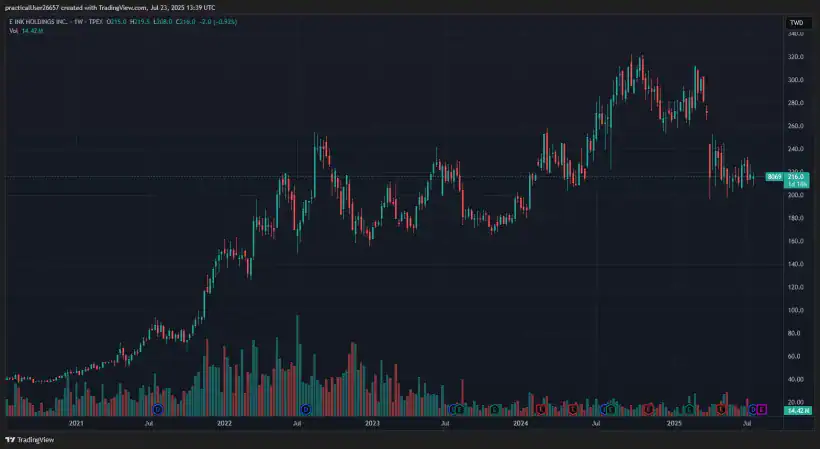Image resolution: width=820 pixels, height=449 pixels.
Task: Click the blue D marker near July 2022
Action: pos(306,409)
